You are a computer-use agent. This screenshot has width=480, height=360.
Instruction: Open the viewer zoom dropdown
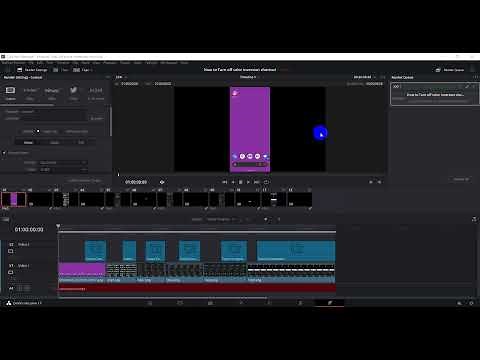coord(121,77)
